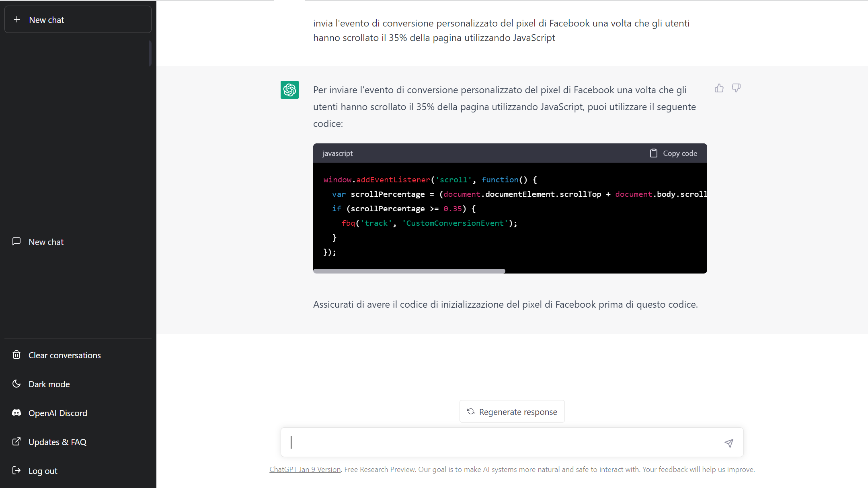Click the thumbs down feedback icon
The width and height of the screenshot is (868, 488).
[x=736, y=88]
